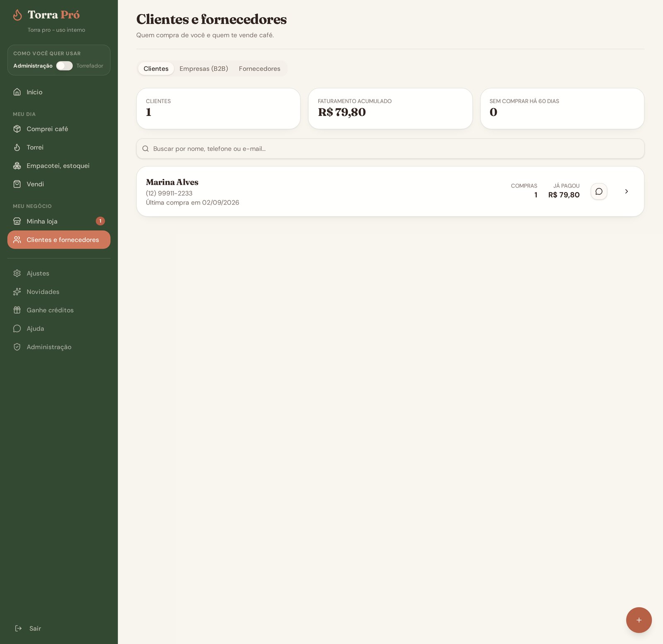The image size is (663, 644).
Task: Click the search magnifier icon
Action: (x=145, y=149)
